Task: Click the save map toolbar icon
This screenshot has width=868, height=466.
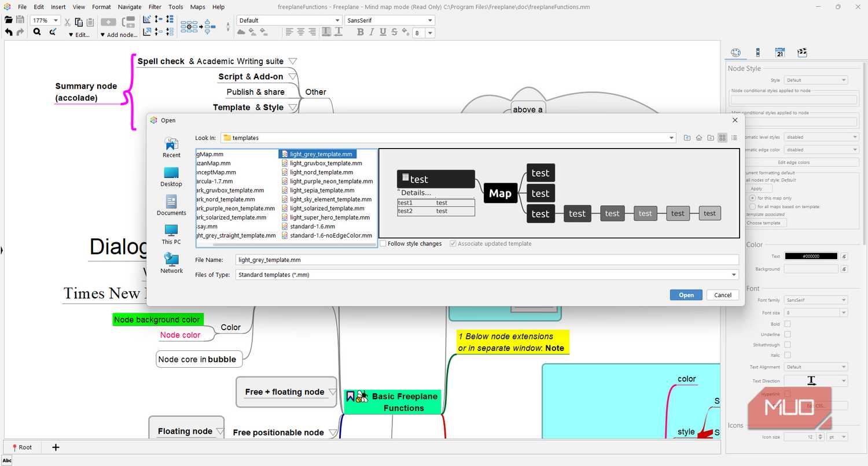Action: pyautogui.click(x=20, y=20)
